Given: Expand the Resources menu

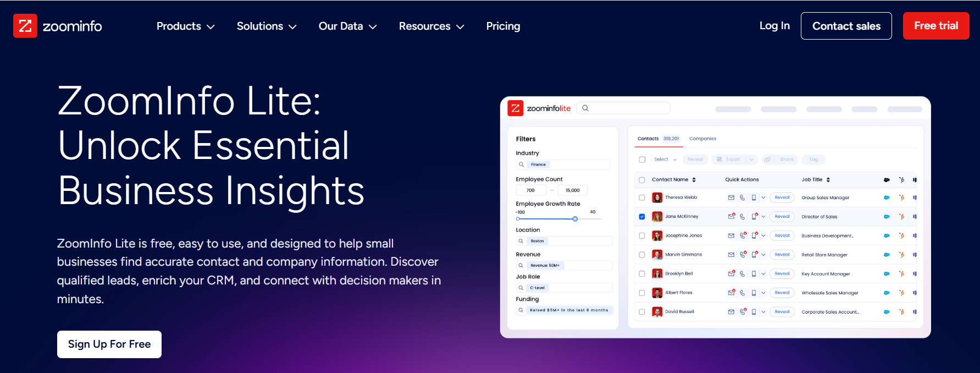Looking at the screenshot, I should coord(431,26).
